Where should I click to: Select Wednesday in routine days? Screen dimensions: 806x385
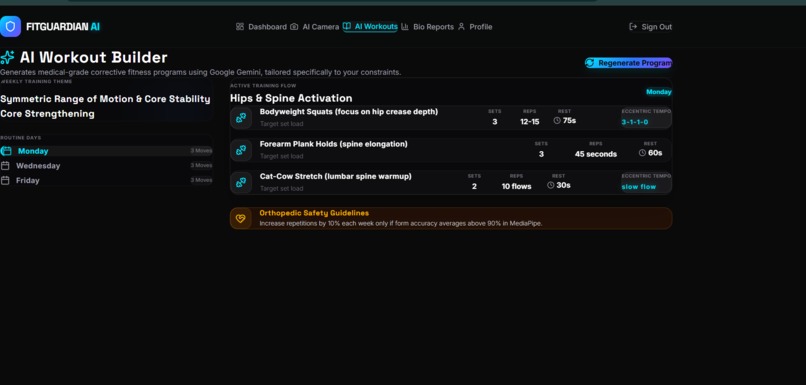(x=106, y=166)
